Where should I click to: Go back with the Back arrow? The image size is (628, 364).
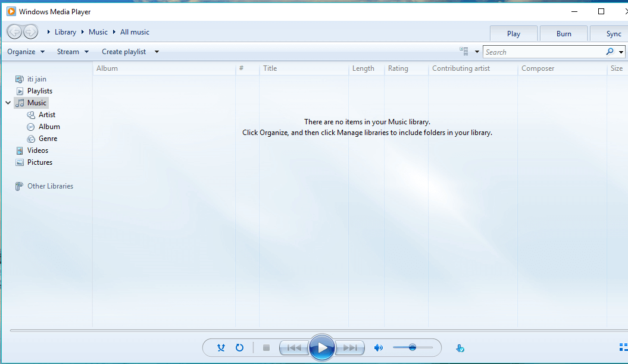pyautogui.click(x=14, y=32)
